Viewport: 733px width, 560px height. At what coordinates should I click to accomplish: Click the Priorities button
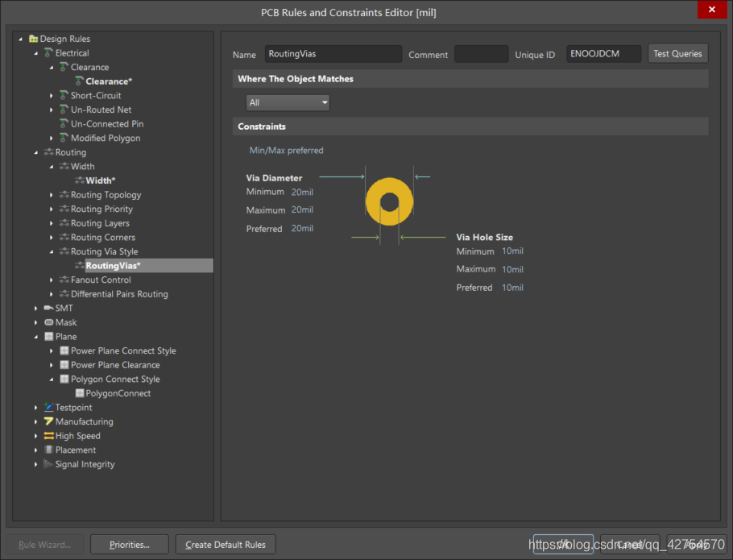tap(130, 545)
